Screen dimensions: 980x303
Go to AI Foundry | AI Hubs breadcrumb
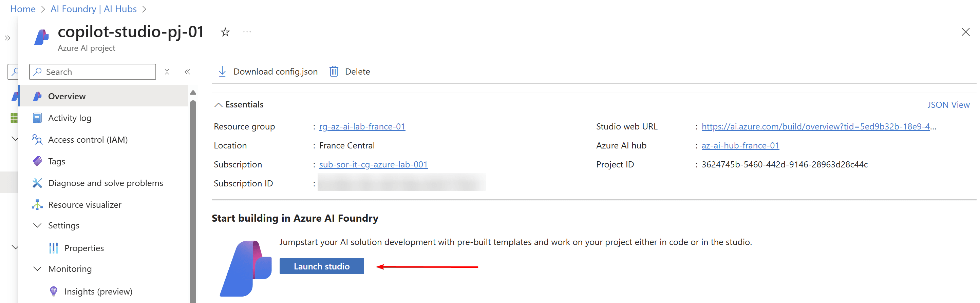pos(94,9)
